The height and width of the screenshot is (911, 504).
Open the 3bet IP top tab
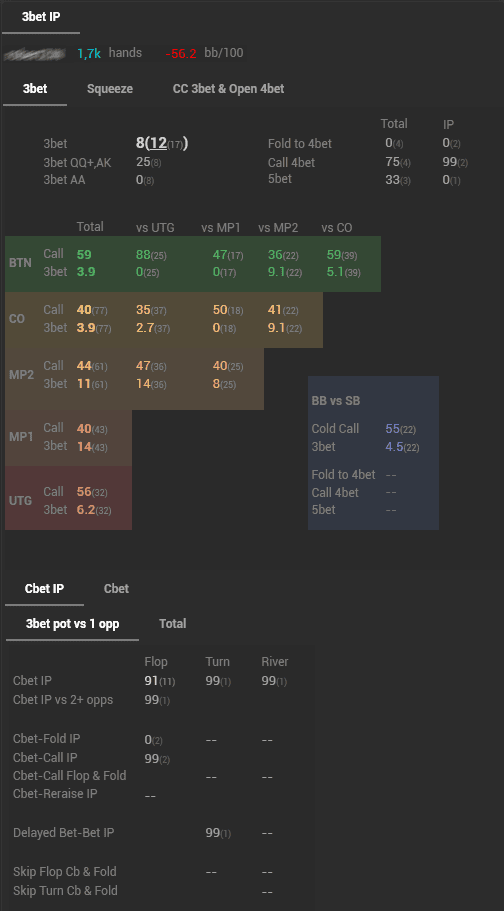41,17
